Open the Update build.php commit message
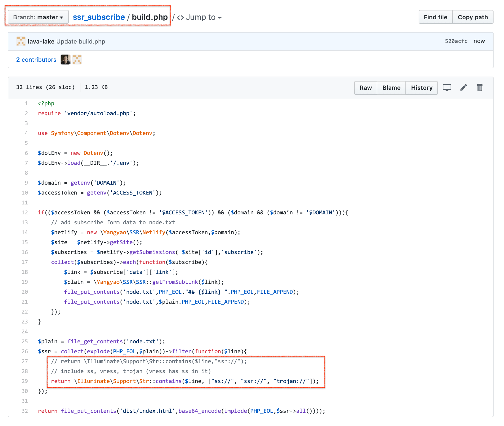Viewport: 504px width, 426px height. tap(81, 41)
